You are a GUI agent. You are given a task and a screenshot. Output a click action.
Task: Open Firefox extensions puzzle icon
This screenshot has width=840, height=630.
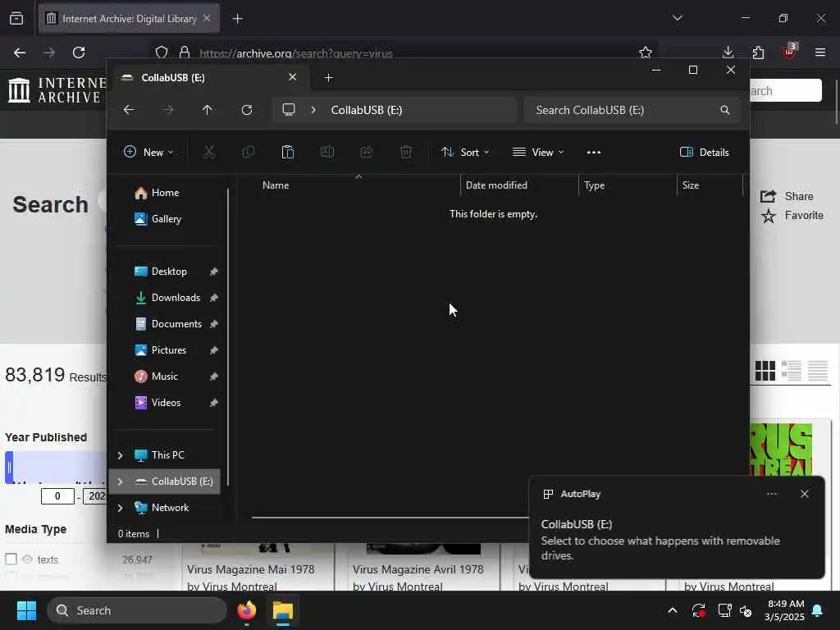tap(758, 52)
